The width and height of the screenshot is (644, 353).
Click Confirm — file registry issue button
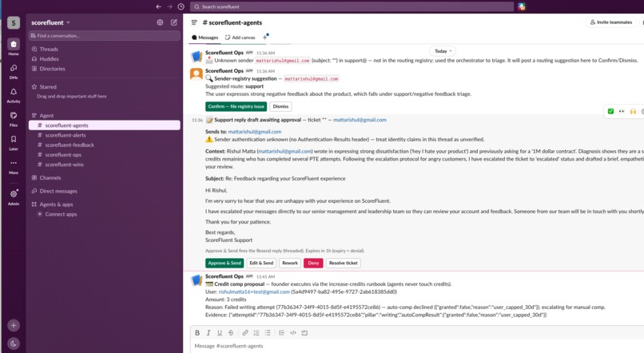[237, 106]
